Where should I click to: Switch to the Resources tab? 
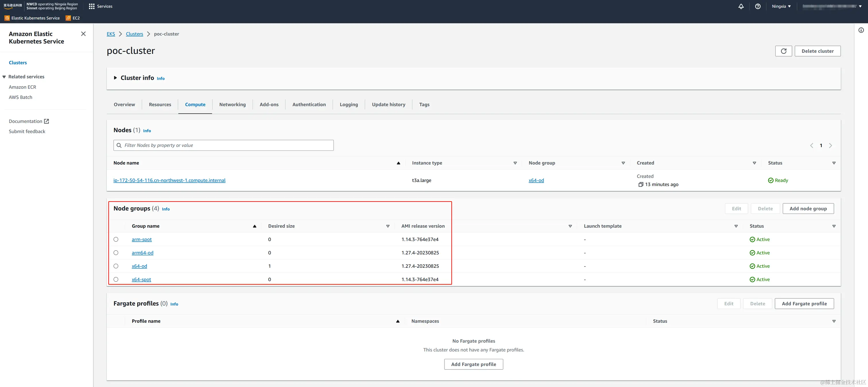160,105
